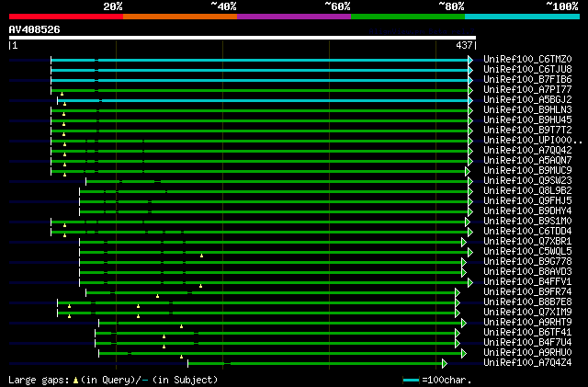This screenshot has width=588, height=387.
Task: Select the UniRef100_B9HLN3 hit label
Action: point(527,110)
